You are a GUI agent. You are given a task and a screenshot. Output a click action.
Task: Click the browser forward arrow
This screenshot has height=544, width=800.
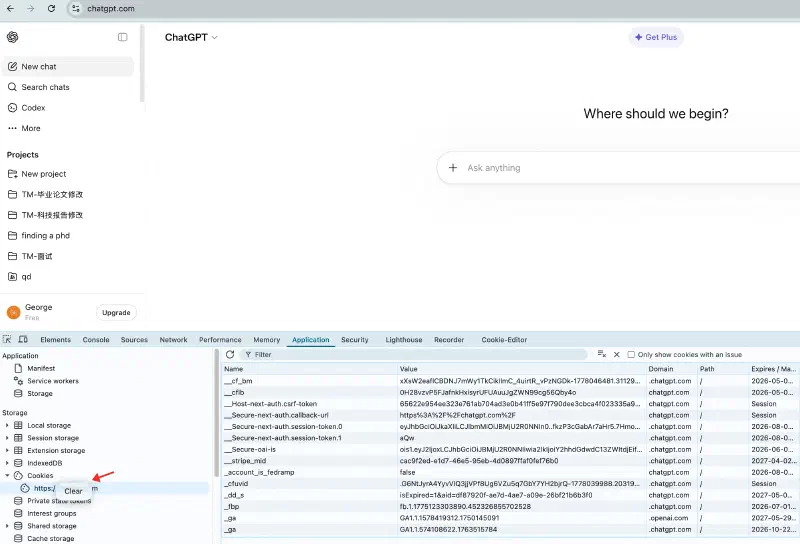[31, 9]
